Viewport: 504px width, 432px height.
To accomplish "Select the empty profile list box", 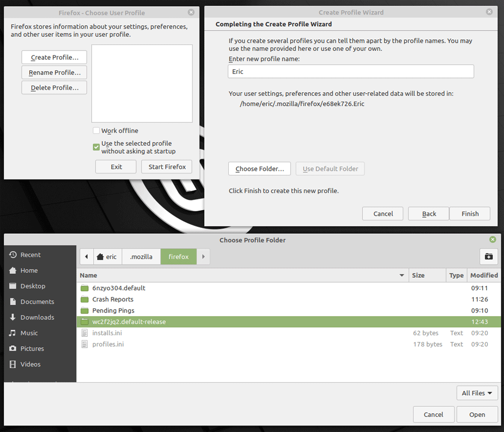I will tap(142, 84).
